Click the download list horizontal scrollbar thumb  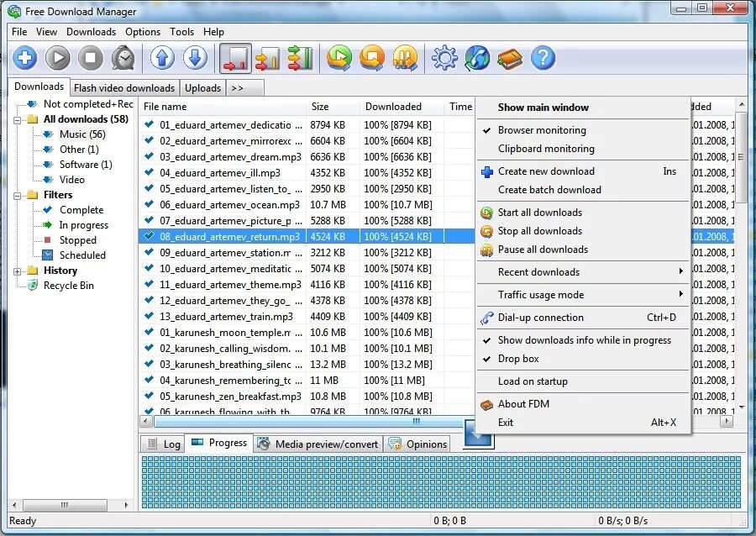tap(308, 422)
